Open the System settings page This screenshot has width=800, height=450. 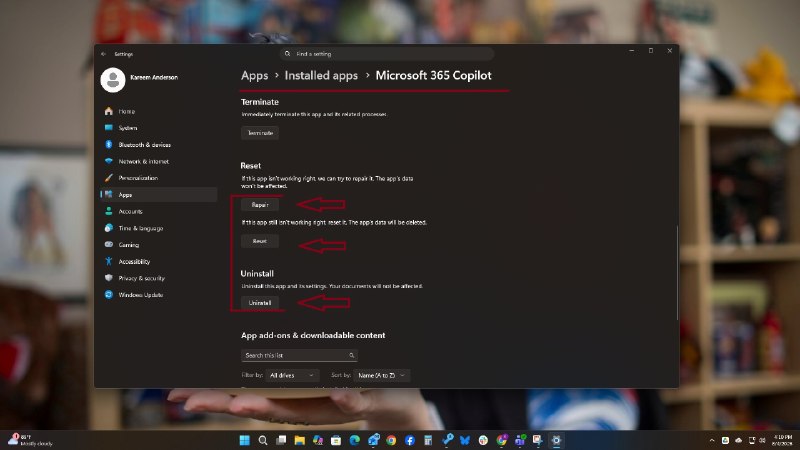tap(159, 128)
